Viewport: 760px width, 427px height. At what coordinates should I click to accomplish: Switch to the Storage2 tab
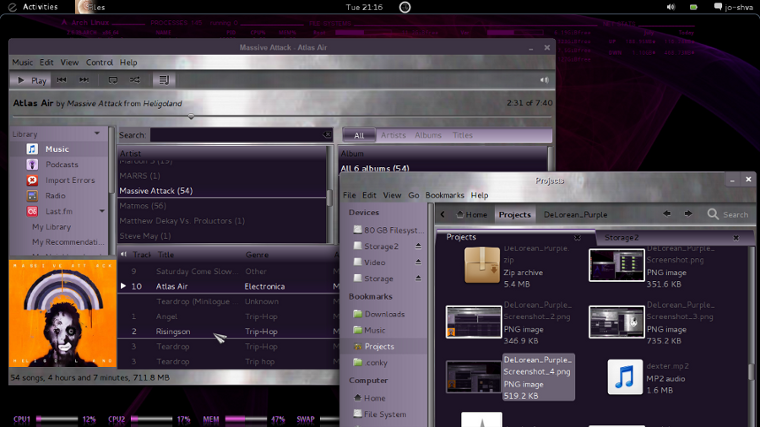coord(621,237)
